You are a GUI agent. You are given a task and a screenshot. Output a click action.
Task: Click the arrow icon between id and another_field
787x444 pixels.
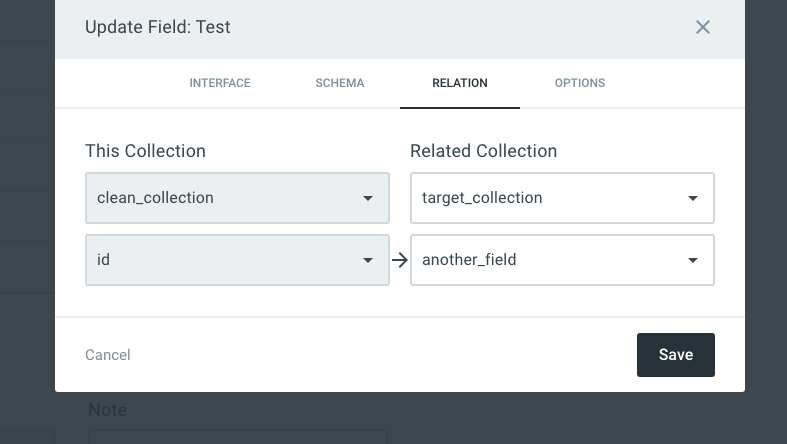400,260
